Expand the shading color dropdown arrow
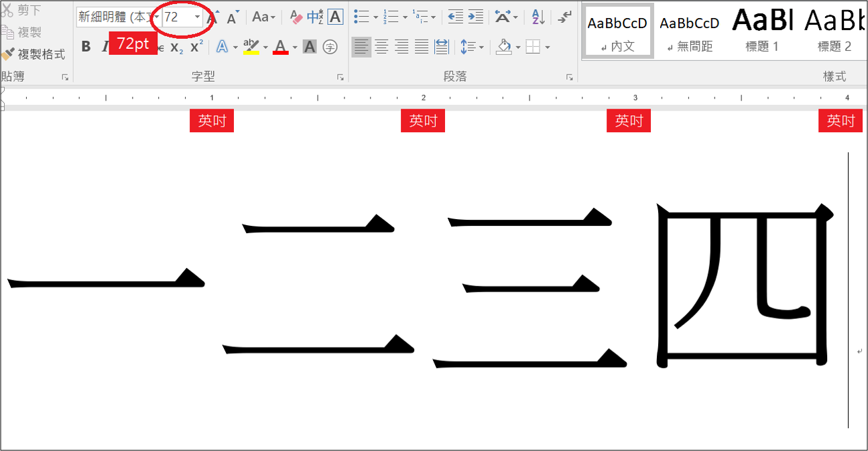The width and height of the screenshot is (868, 451). 518,47
